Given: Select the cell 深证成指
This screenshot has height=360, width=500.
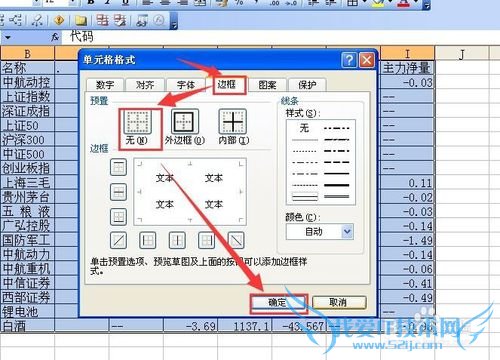Looking at the screenshot, I should pos(27,111).
